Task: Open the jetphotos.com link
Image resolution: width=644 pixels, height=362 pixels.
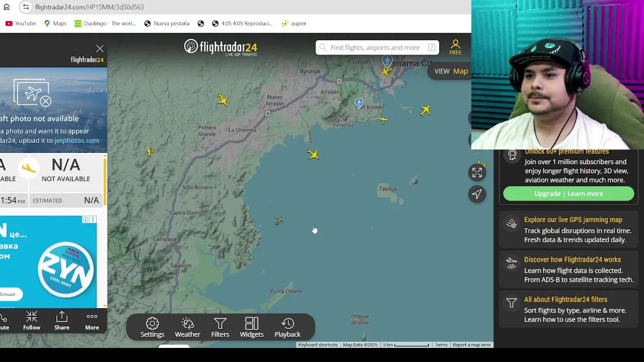Action: click(x=76, y=140)
